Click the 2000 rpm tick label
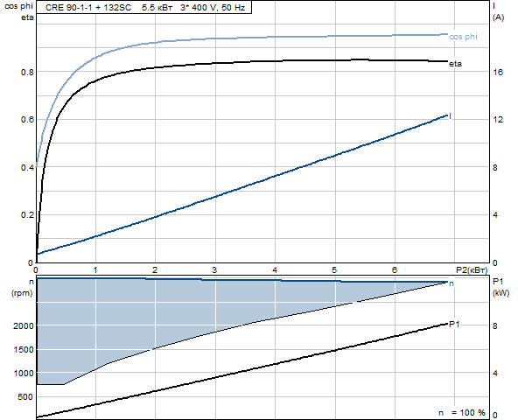518x420 pixels. click(x=24, y=326)
